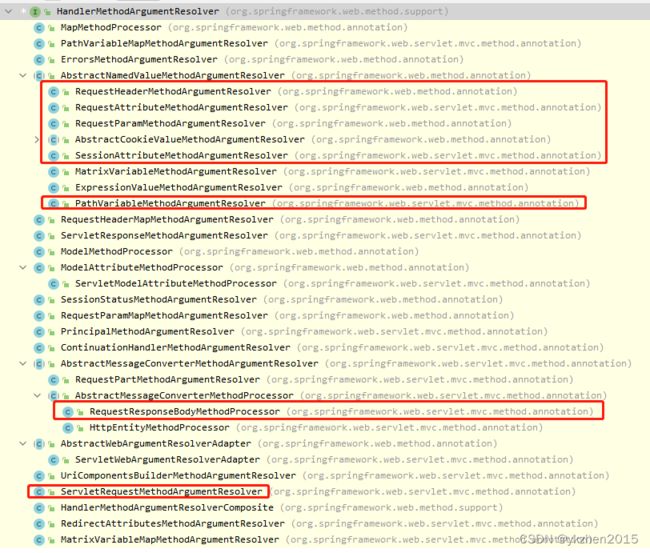650x553 pixels.
Task: Collapse the AbstractMessageConverterMethodProcessor node
Action: [x=37, y=396]
